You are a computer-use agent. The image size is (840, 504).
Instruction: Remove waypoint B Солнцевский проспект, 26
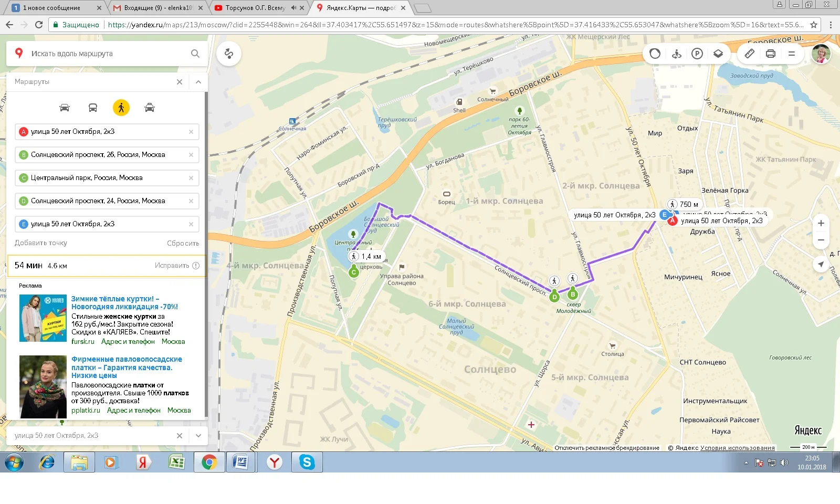tap(191, 155)
